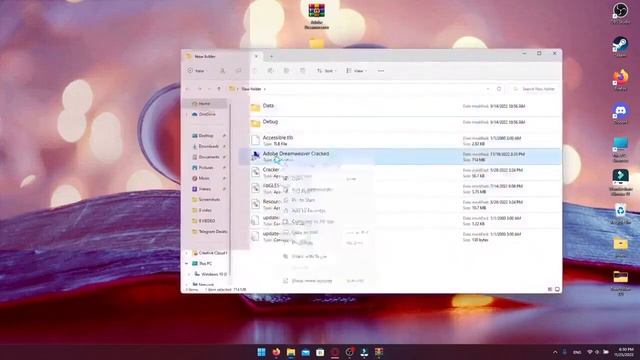
Task: Click the Up one level arrow
Action: tap(219, 89)
